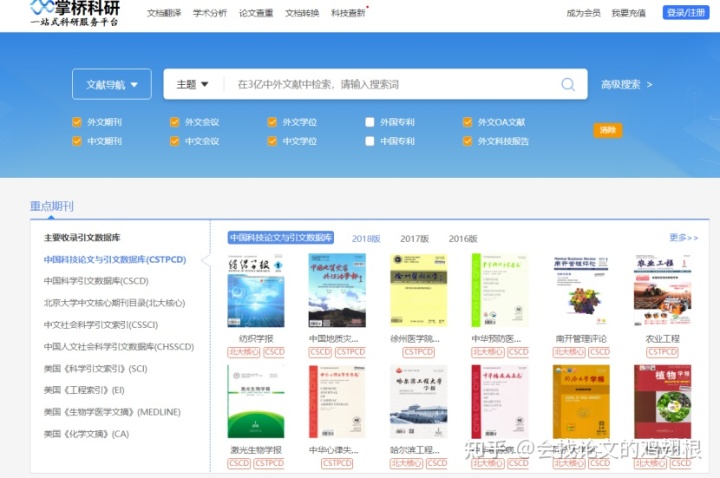This screenshot has width=720, height=478.
Task: Select 中国科学引文数据库(CSCD) in sidebar
Action: [96, 281]
